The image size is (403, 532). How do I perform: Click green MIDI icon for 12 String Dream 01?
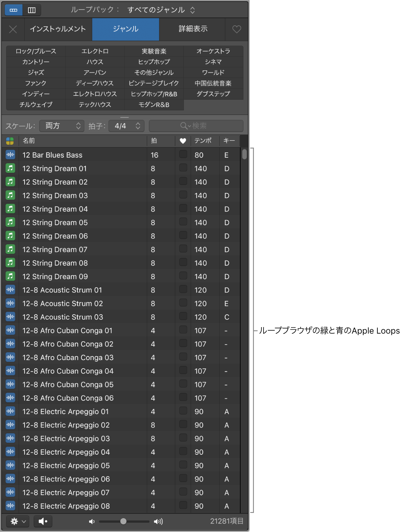[10, 168]
